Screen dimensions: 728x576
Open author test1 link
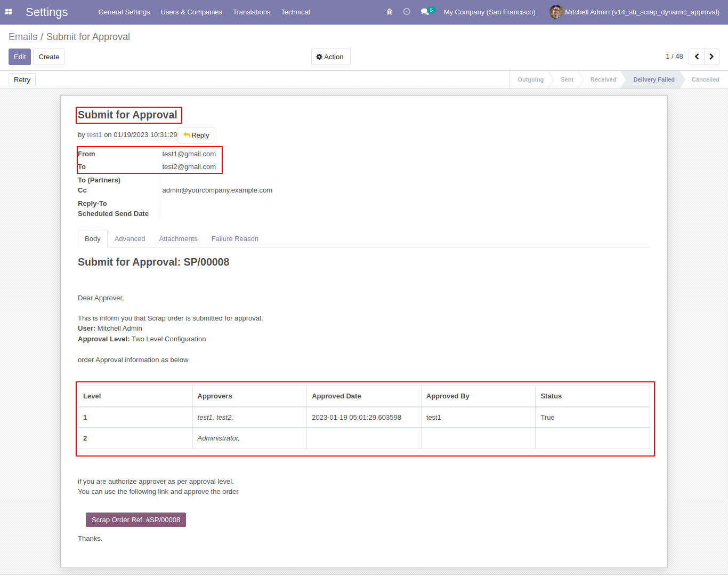(94, 135)
